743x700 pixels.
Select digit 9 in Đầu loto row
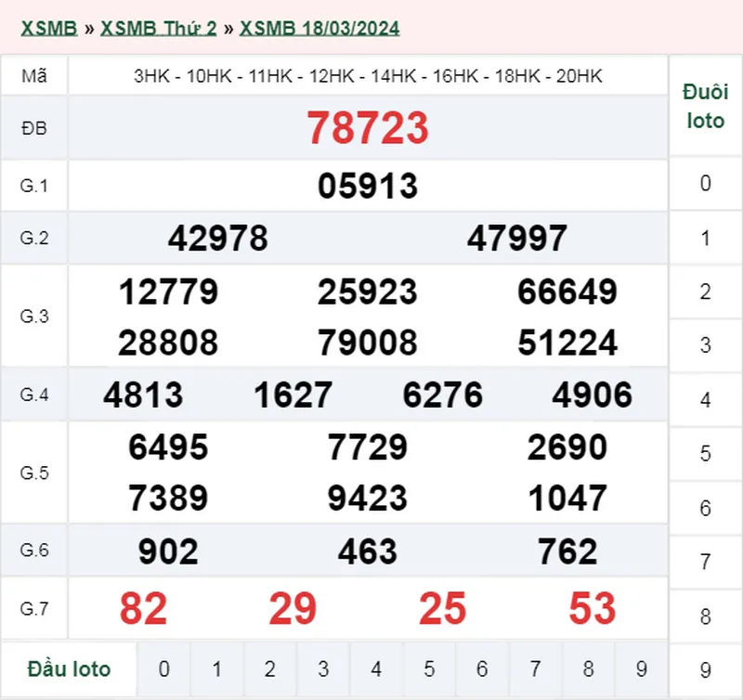(641, 669)
